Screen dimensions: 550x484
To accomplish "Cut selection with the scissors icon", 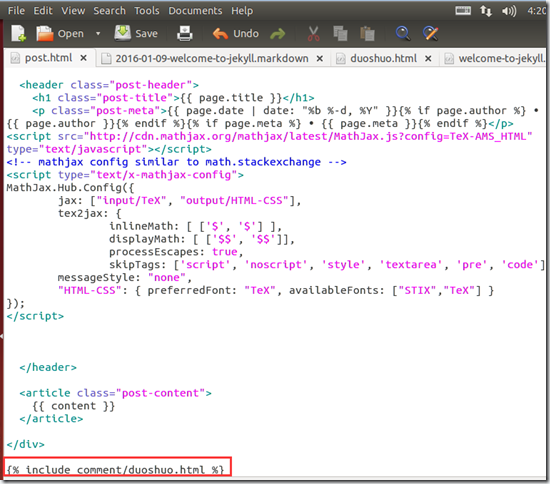I will pyautogui.click(x=313, y=34).
